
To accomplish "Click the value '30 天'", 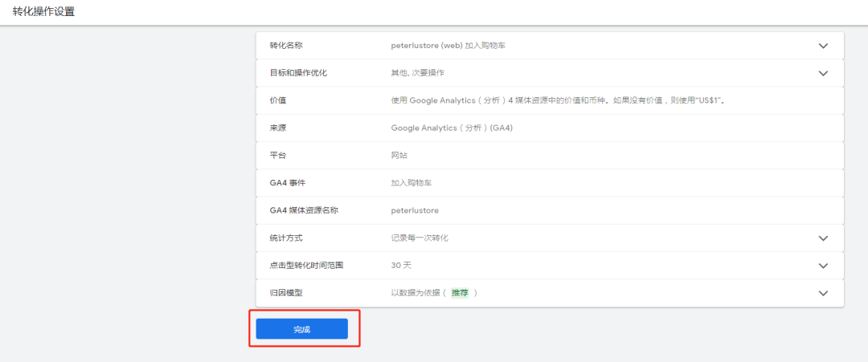I will pyautogui.click(x=401, y=266).
